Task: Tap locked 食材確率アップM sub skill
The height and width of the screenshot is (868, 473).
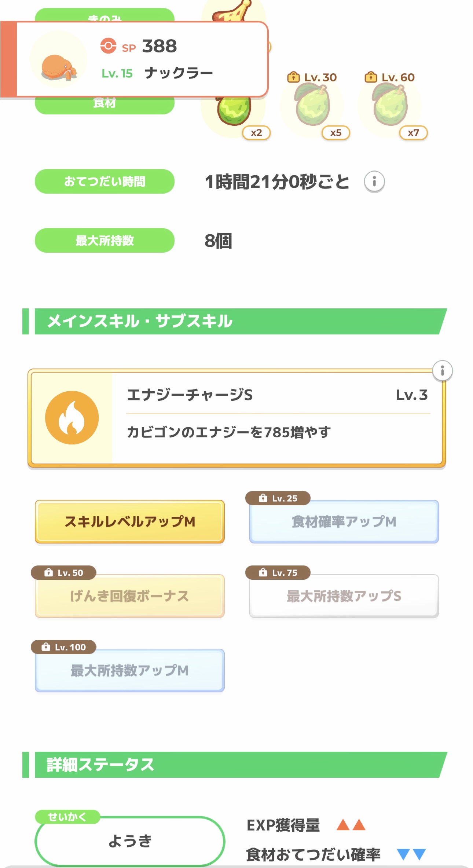Action: point(344,522)
